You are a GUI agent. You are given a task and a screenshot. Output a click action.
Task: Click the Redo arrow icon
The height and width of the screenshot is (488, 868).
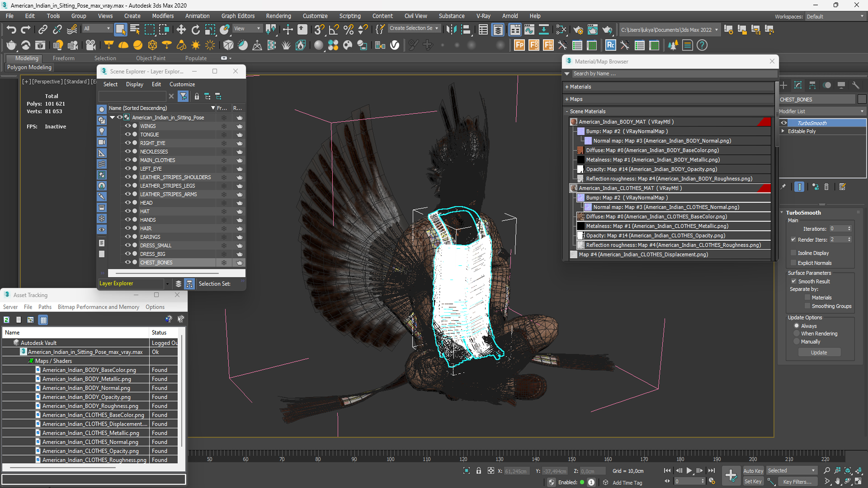click(26, 30)
